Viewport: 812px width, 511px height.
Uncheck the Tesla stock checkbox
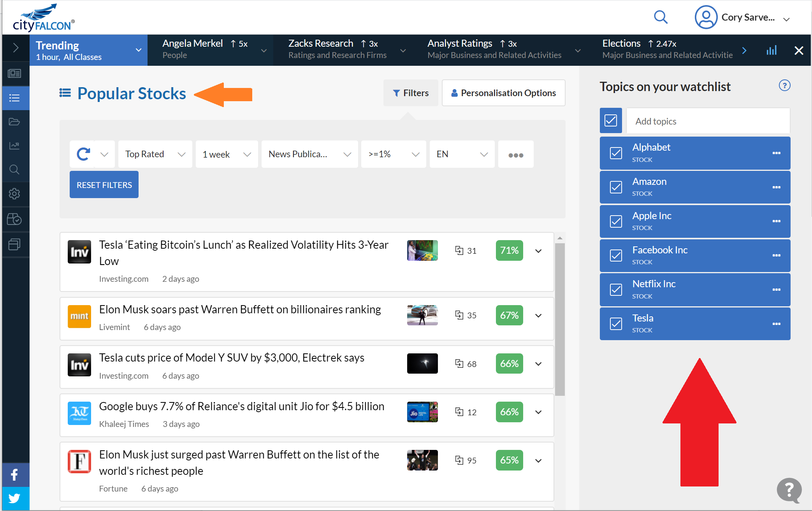pyautogui.click(x=616, y=324)
